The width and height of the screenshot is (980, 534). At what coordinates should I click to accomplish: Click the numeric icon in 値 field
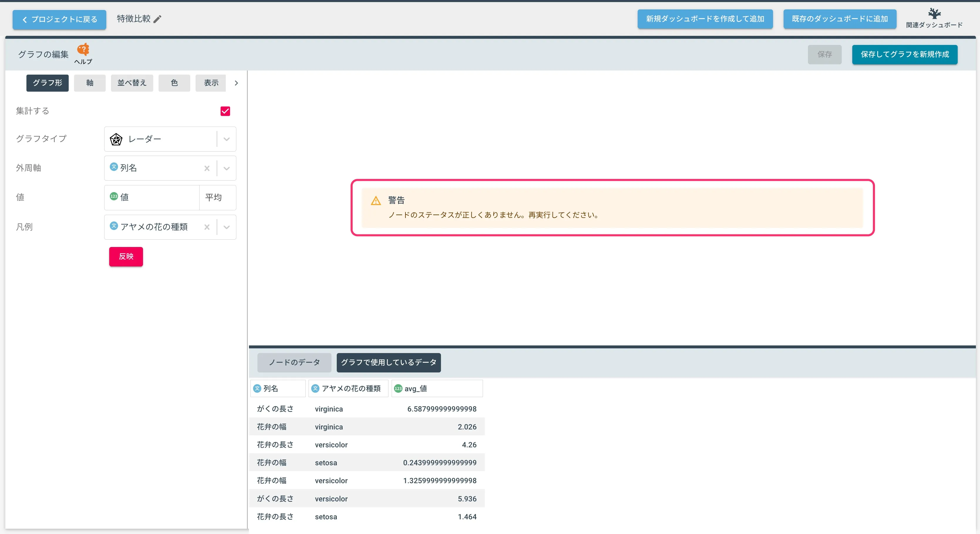tap(114, 197)
